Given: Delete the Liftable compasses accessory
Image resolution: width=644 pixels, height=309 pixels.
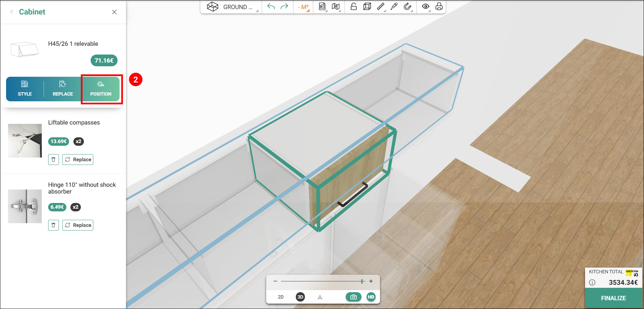Looking at the screenshot, I should point(54,160).
